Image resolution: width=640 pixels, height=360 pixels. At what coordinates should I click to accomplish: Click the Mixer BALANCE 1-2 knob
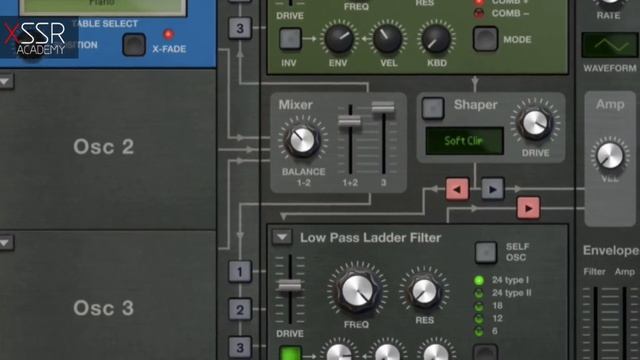tap(302, 141)
